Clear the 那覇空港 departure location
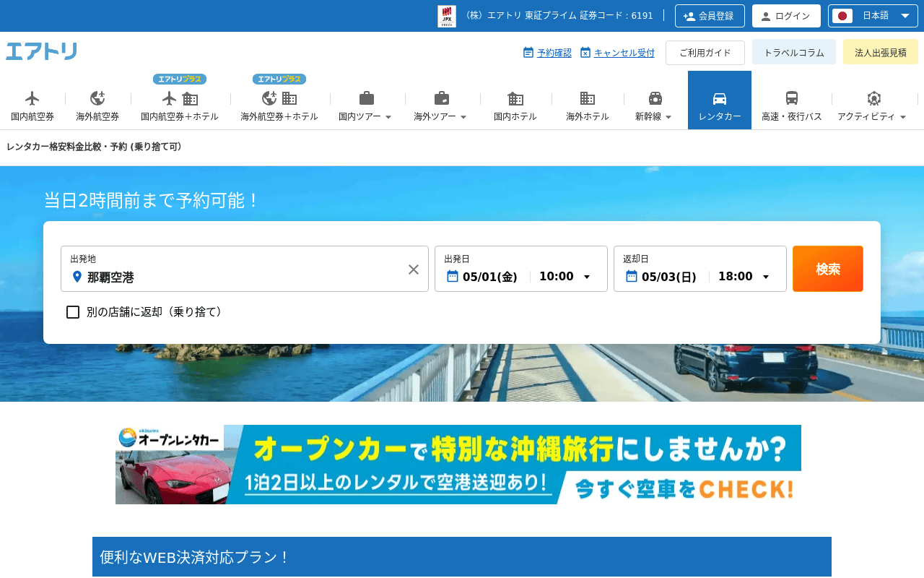 coord(414,269)
